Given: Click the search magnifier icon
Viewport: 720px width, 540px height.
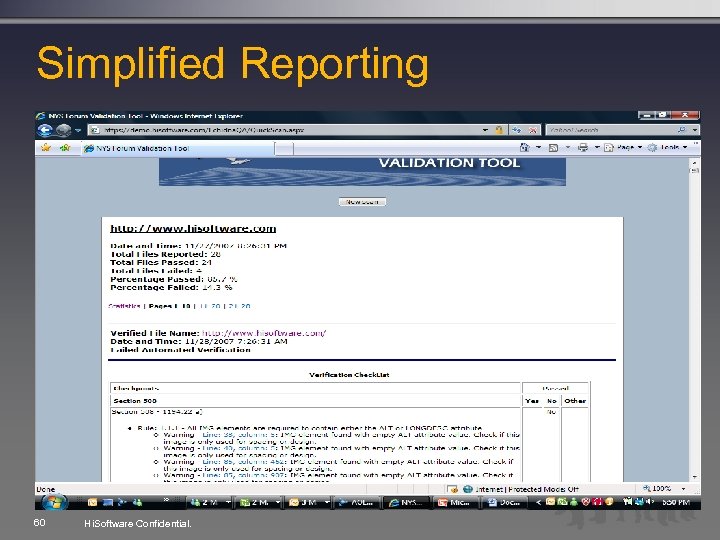Looking at the screenshot, I should 682,130.
